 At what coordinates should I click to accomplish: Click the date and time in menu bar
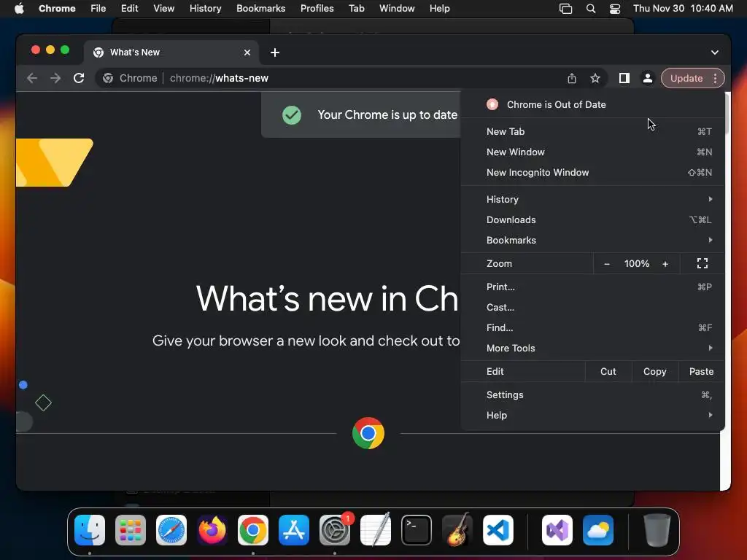(x=683, y=9)
